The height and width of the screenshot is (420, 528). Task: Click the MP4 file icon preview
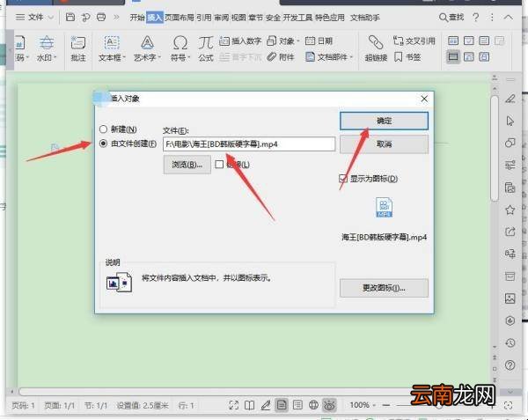(384, 208)
